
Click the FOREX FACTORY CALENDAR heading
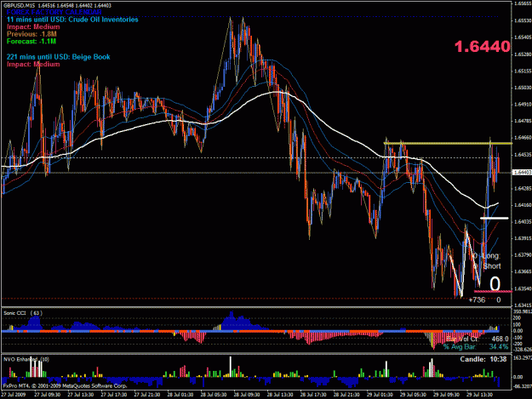(54, 12)
